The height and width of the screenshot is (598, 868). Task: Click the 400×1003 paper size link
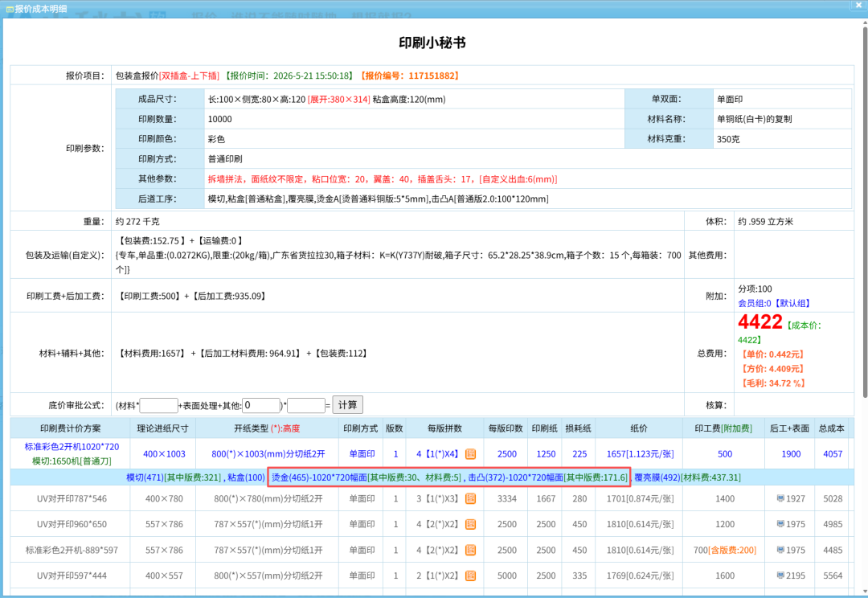[x=165, y=454]
